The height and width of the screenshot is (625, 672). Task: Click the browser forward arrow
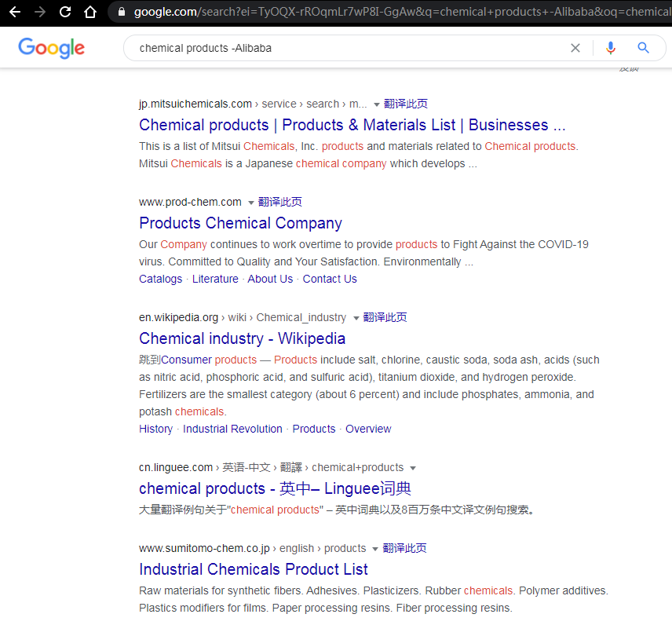[40, 13]
